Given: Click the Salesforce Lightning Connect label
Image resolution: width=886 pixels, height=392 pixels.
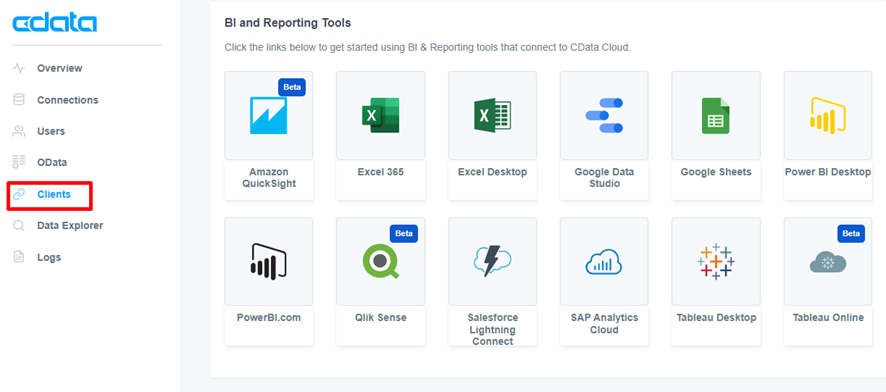Looking at the screenshot, I should coord(493,330).
